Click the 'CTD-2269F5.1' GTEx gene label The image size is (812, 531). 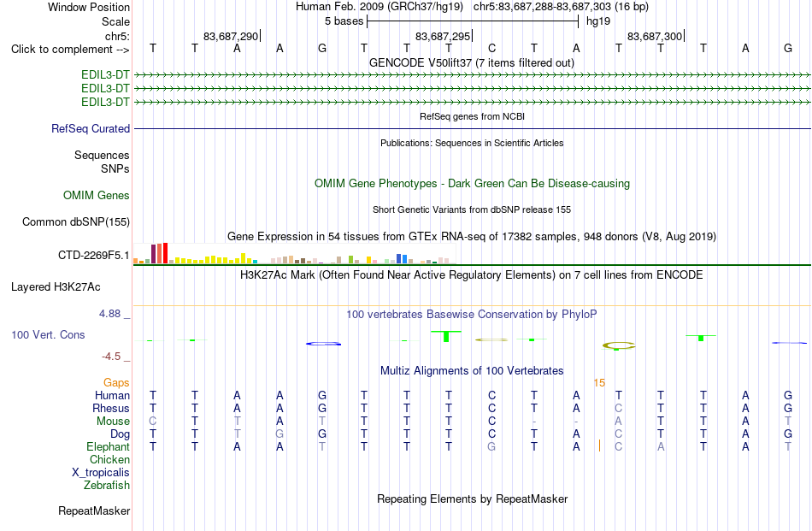coord(94,256)
